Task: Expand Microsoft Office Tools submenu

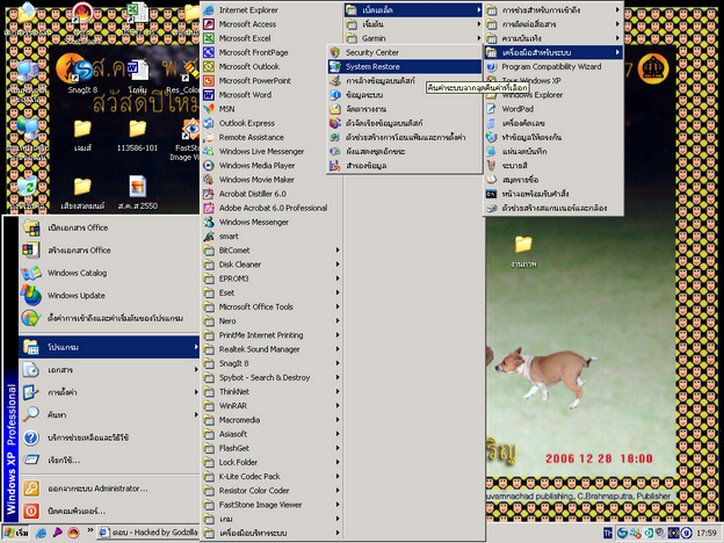Action: (x=271, y=307)
